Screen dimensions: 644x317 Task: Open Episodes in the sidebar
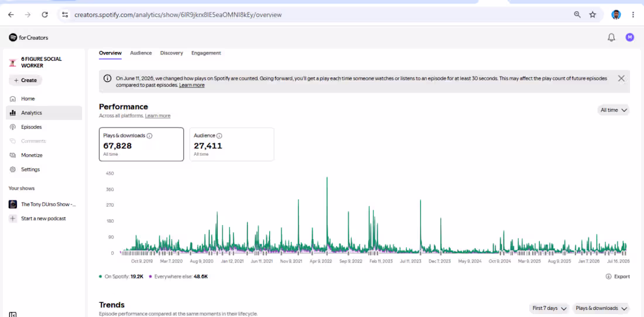(44, 127)
